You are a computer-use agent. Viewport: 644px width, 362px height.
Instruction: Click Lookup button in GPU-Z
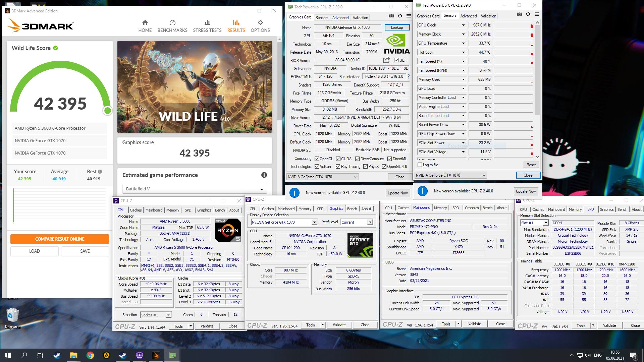tap(397, 27)
